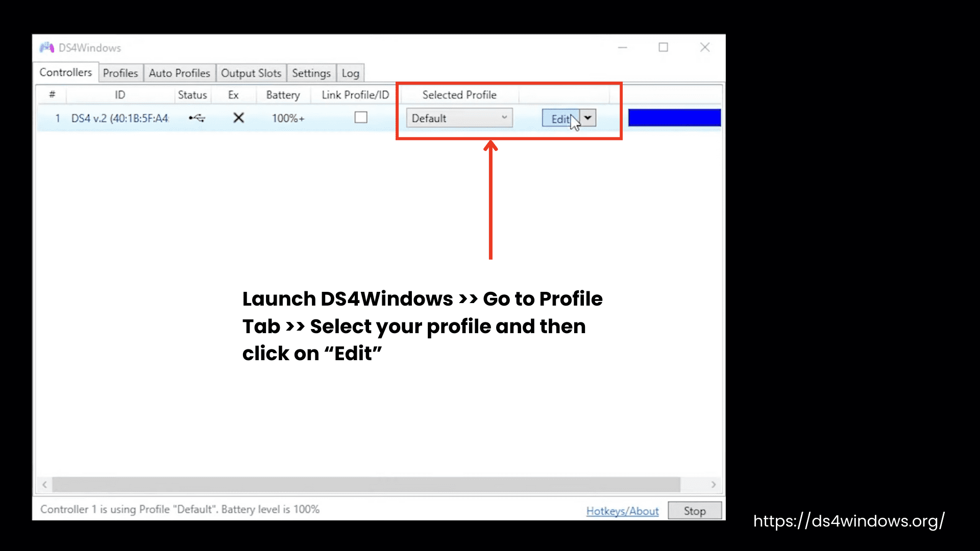Toggle the Link Profile/ID checkbox
Viewport: 980px width, 551px height.
tap(361, 117)
